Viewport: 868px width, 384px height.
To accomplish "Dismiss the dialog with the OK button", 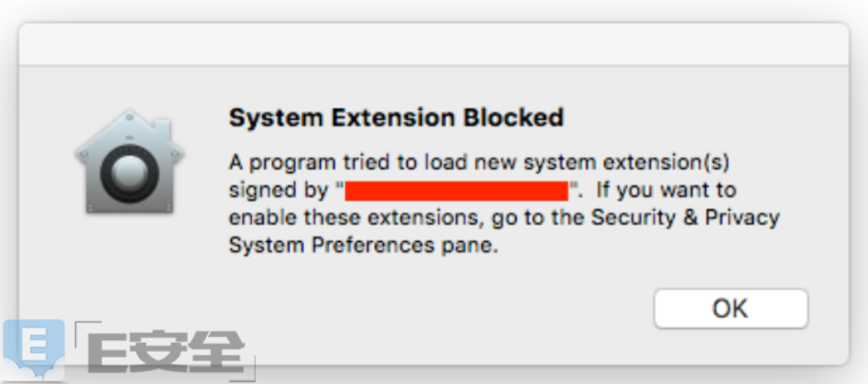I will pos(731,309).
